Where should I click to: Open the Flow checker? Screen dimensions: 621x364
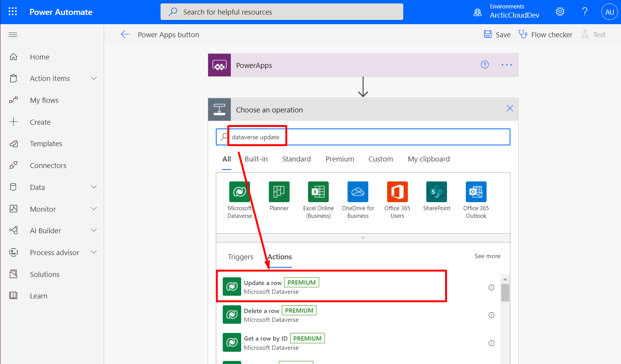pyautogui.click(x=545, y=35)
